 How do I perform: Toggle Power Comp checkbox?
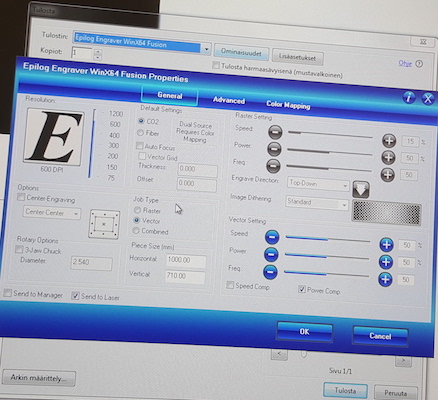click(x=302, y=289)
